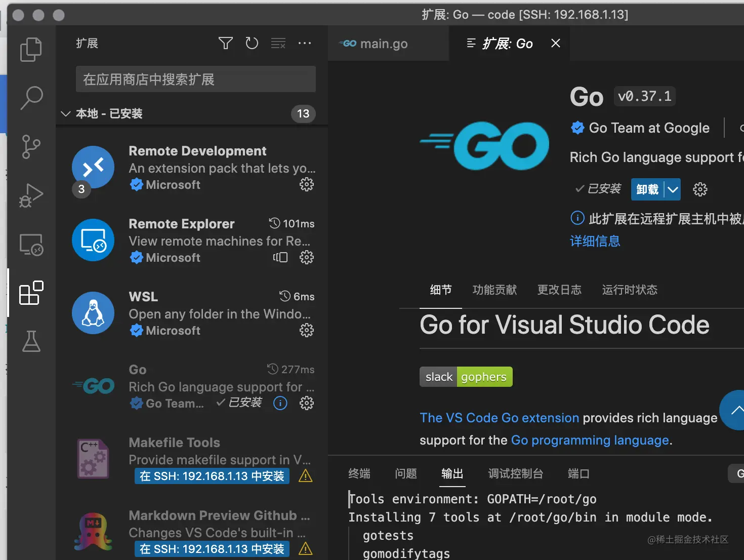
Task: Select the WSL penguin extension icon
Action: click(93, 313)
